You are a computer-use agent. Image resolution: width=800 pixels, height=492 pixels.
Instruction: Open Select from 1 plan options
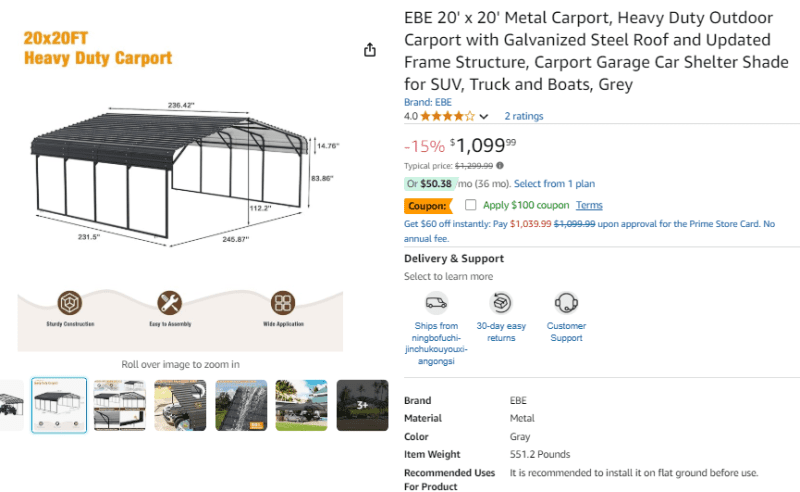[x=554, y=184]
